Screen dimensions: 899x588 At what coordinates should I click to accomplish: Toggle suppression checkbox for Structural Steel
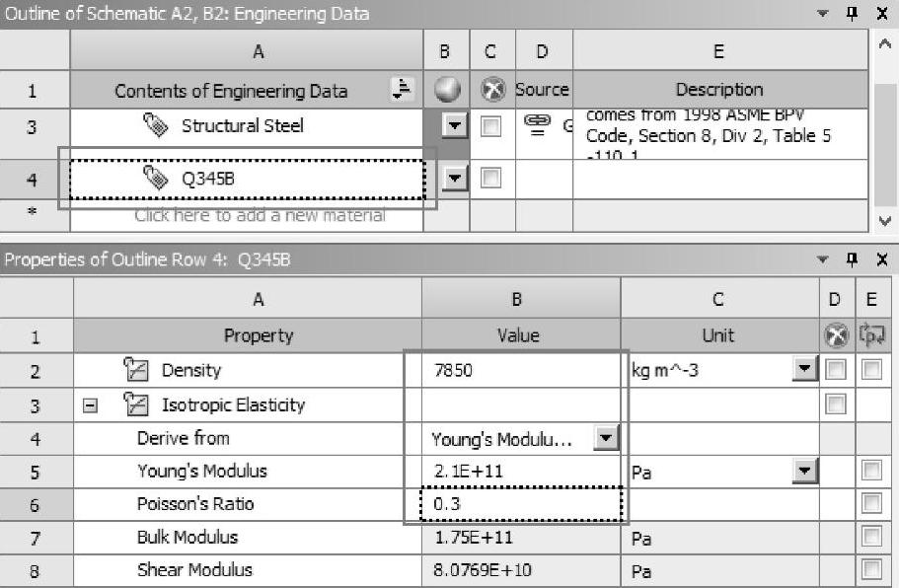[490, 126]
